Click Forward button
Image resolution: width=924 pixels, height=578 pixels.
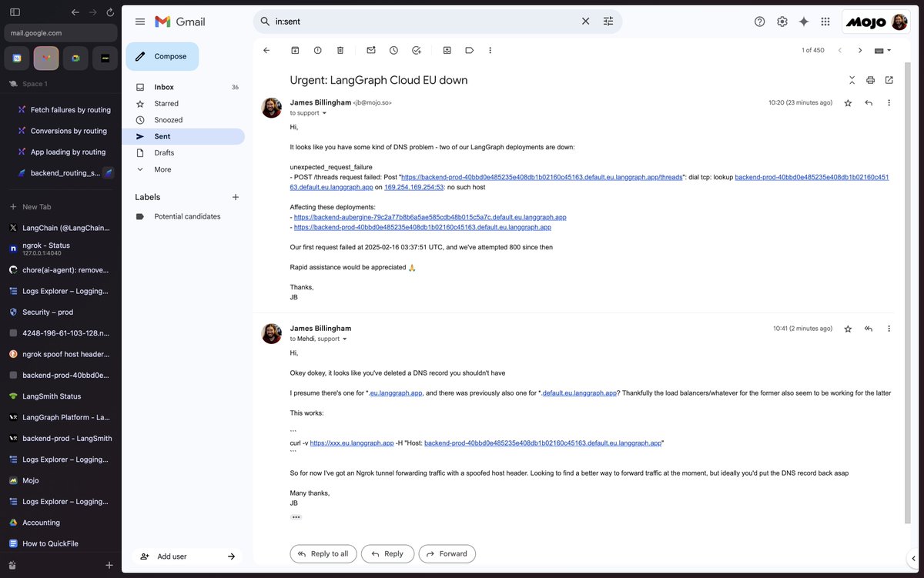pyautogui.click(x=447, y=553)
